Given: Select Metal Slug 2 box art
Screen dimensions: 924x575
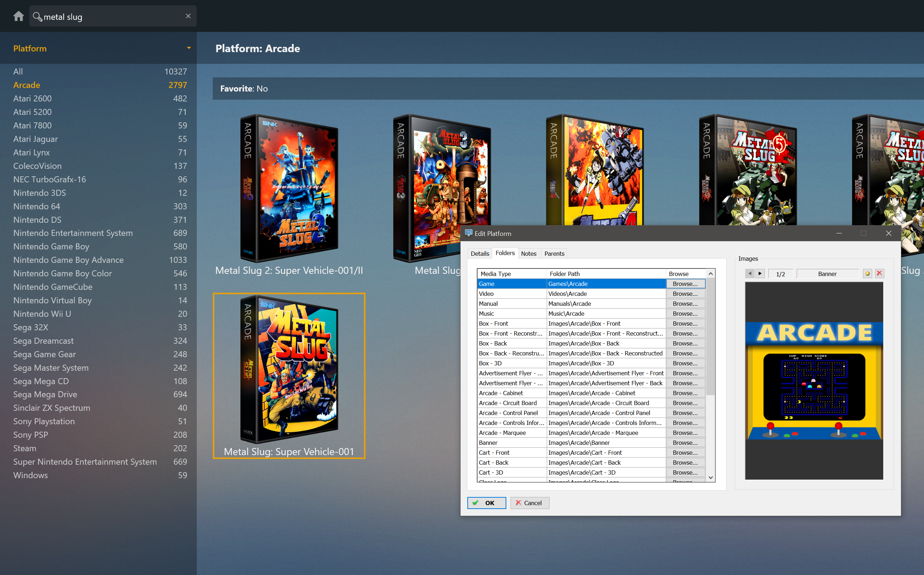Looking at the screenshot, I should pyautogui.click(x=289, y=188).
